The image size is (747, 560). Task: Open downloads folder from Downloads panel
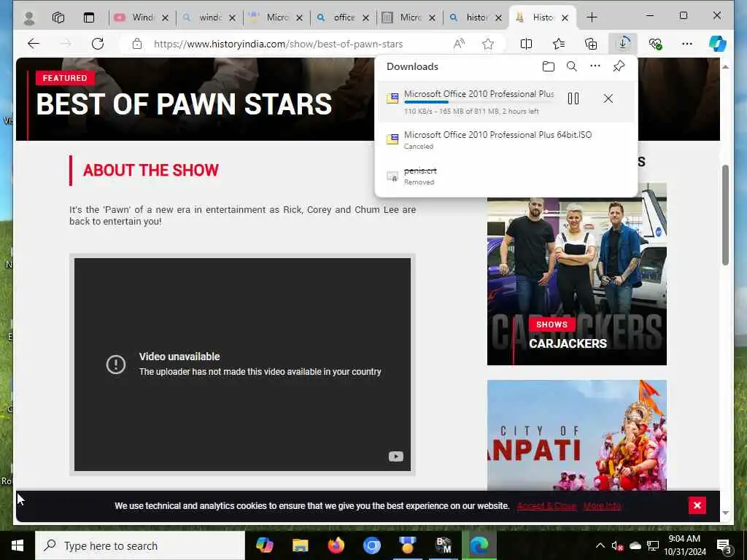549,66
